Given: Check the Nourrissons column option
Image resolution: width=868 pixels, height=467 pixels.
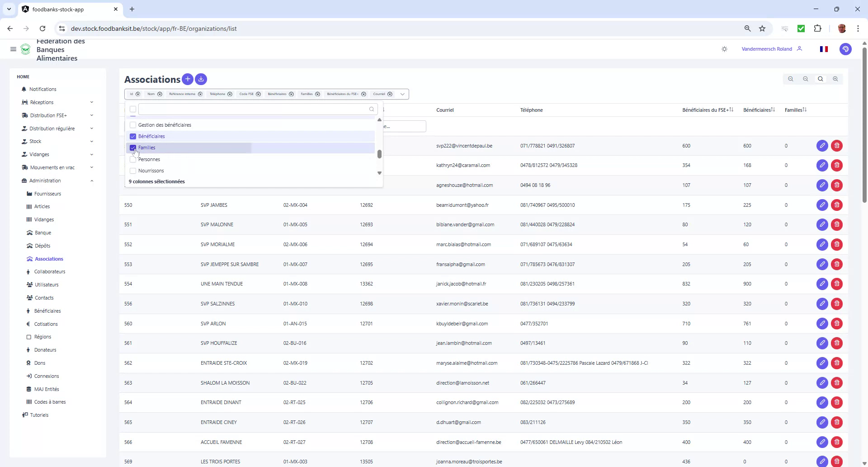Looking at the screenshot, I should point(132,171).
